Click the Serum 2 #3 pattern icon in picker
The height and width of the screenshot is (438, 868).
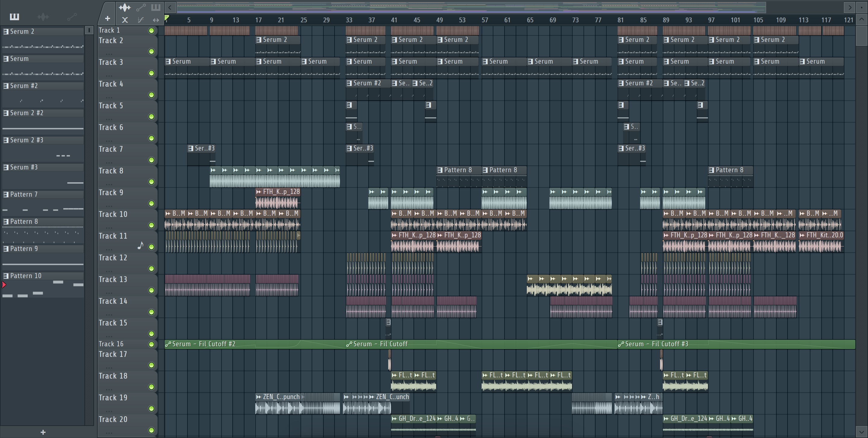(x=6, y=140)
